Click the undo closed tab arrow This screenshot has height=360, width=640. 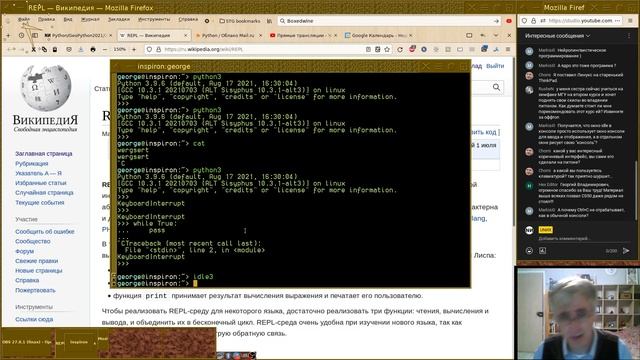click(483, 36)
